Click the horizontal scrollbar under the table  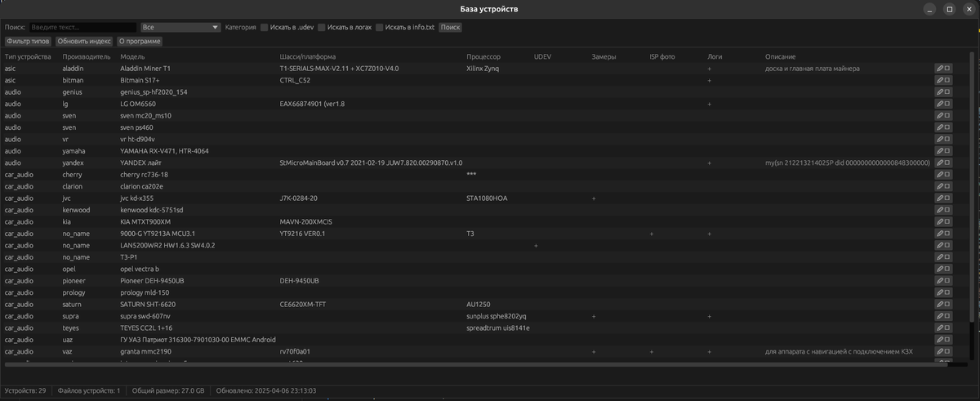click(x=476, y=364)
